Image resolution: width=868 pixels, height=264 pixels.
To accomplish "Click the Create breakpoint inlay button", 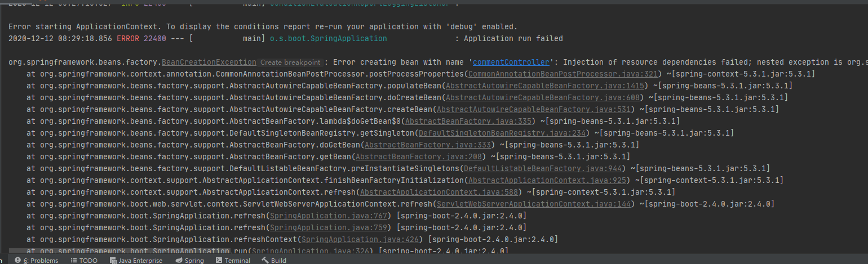I will click(290, 62).
